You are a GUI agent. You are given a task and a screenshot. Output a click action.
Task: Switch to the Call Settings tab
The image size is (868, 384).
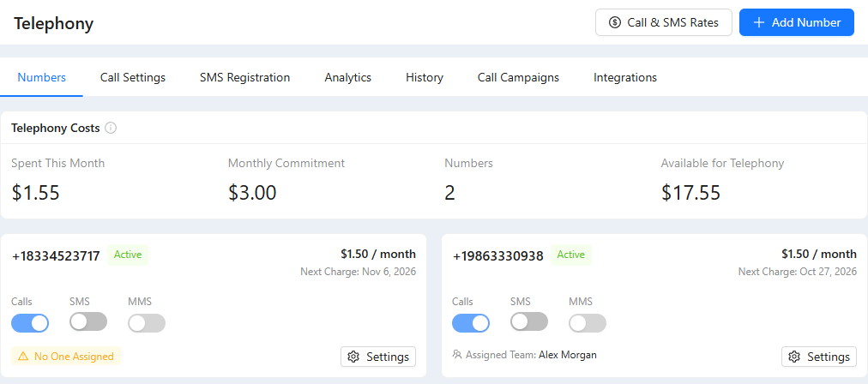click(x=133, y=77)
